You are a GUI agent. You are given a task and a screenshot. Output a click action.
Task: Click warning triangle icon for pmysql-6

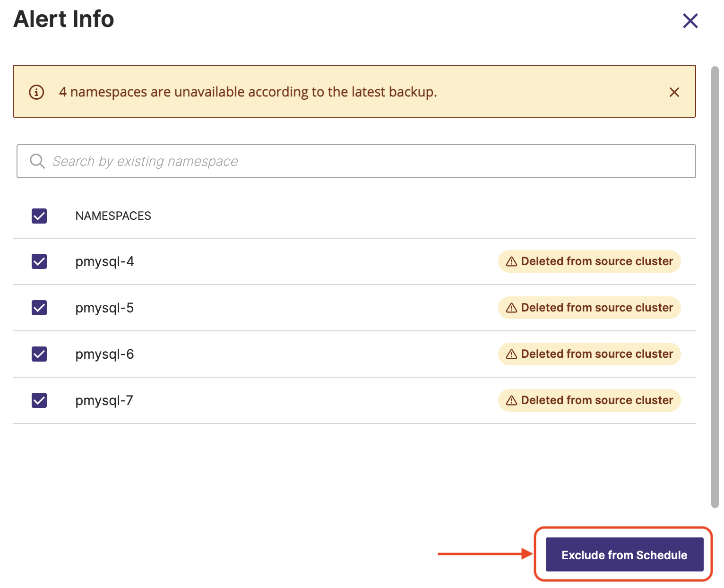(x=511, y=355)
